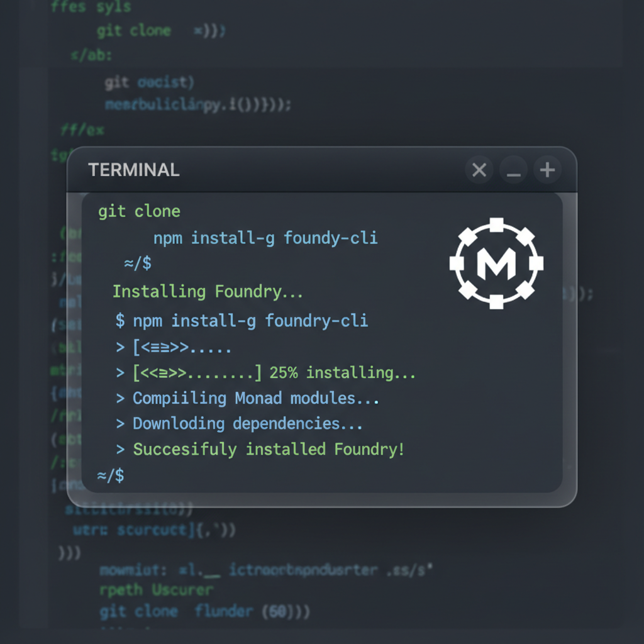Click the Compiiling Monad modules text
Screen dimensions: 644x644
coord(255,397)
